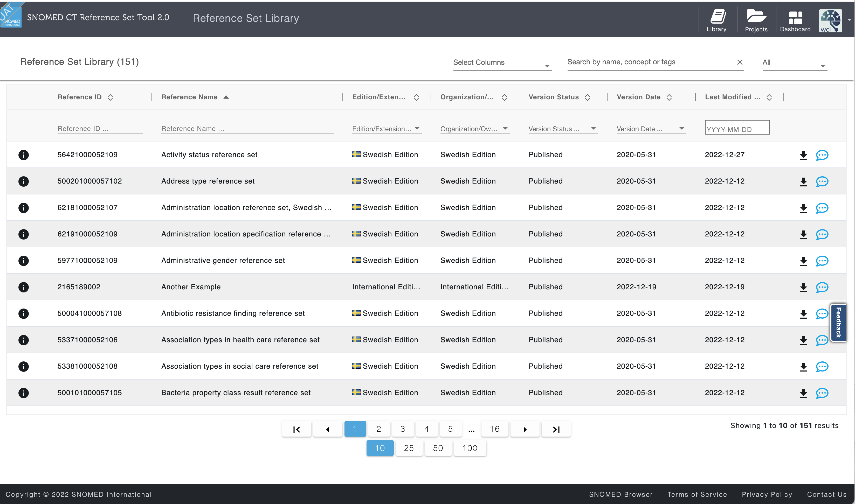Download Another Example reference set
Image resolution: width=855 pixels, height=504 pixels.
(x=803, y=288)
